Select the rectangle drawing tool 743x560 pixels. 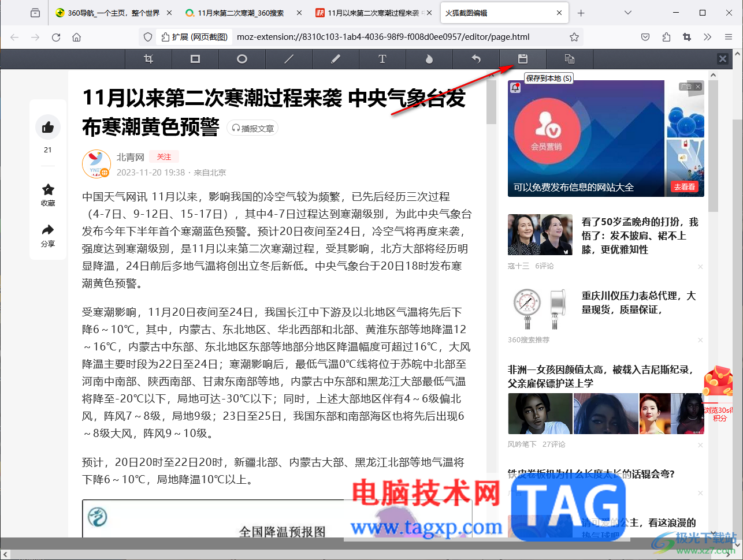tap(195, 59)
